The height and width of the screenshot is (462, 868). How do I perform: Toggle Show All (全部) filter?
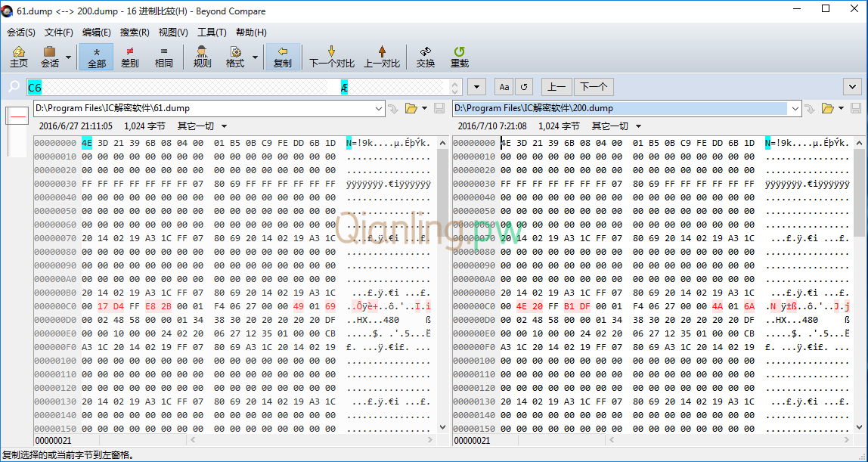point(97,57)
